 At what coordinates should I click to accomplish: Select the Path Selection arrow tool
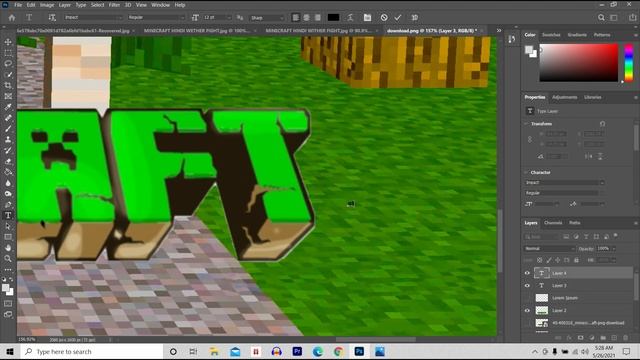[x=8, y=226]
